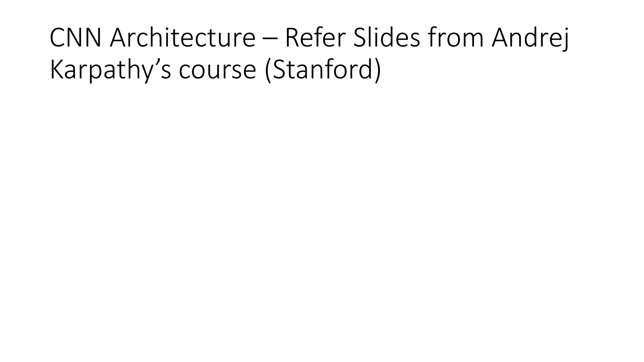Click the name "Andrej" in the title
Viewport: 644px width, 362px height.
coord(530,38)
